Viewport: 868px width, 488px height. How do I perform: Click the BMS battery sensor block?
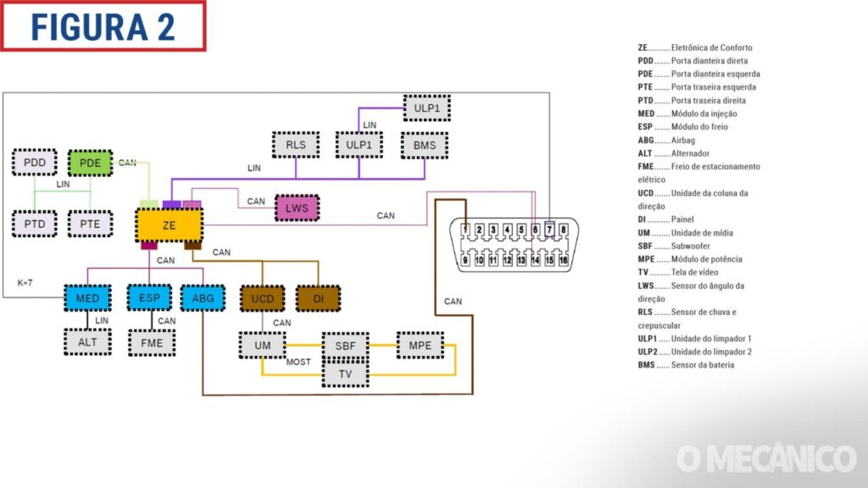pos(425,145)
